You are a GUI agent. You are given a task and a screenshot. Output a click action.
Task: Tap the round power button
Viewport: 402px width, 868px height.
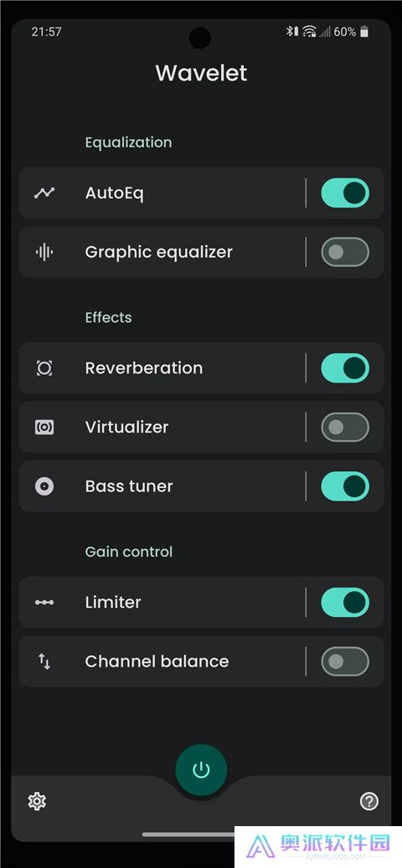click(x=201, y=770)
